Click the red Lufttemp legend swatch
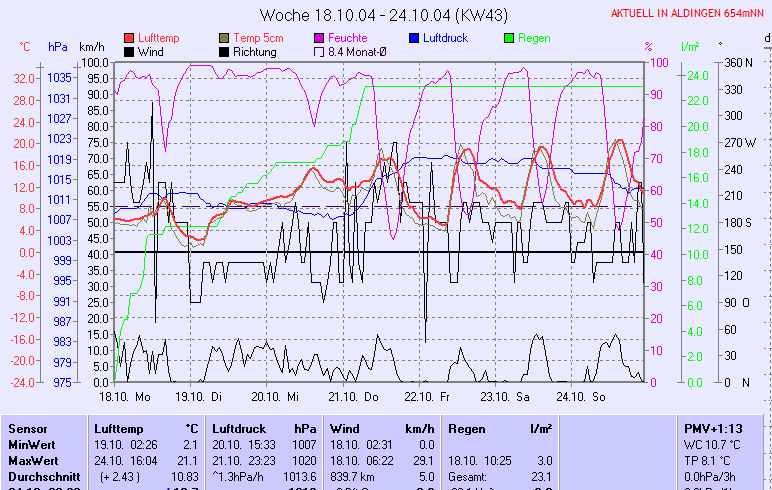Screen dimensions: 772x490 [x=129, y=37]
